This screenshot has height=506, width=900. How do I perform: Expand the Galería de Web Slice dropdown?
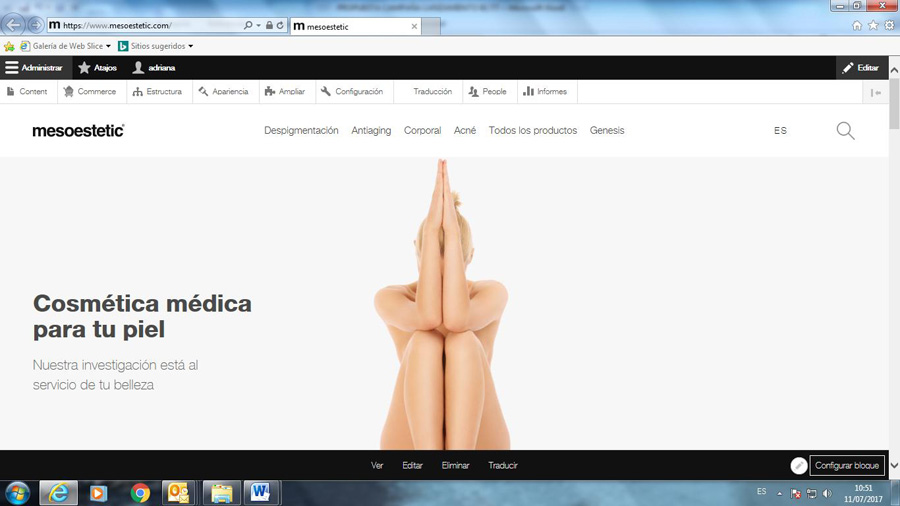point(108,46)
